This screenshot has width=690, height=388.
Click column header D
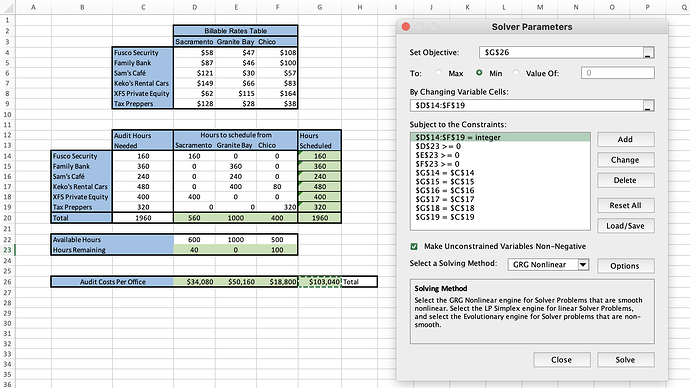(195, 7)
